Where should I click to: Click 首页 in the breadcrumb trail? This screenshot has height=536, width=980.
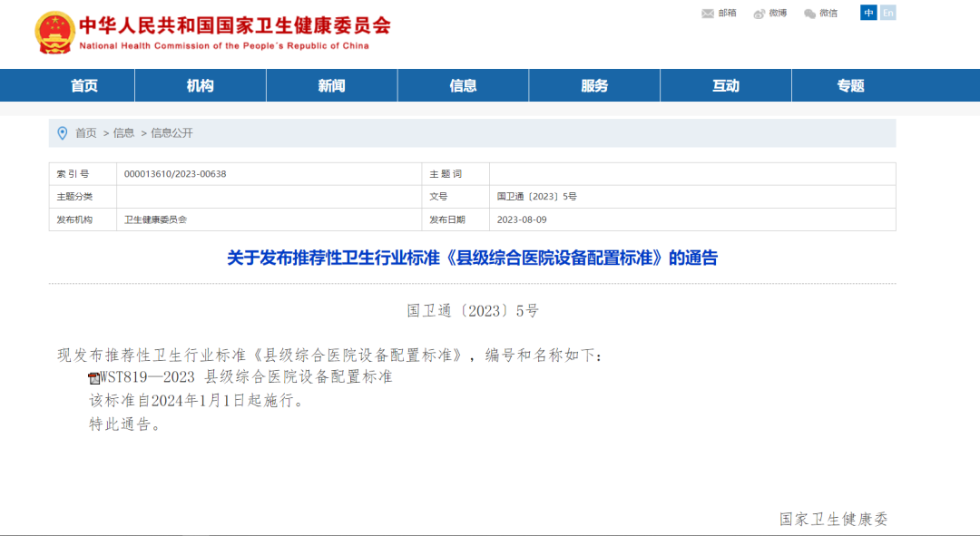pos(85,133)
